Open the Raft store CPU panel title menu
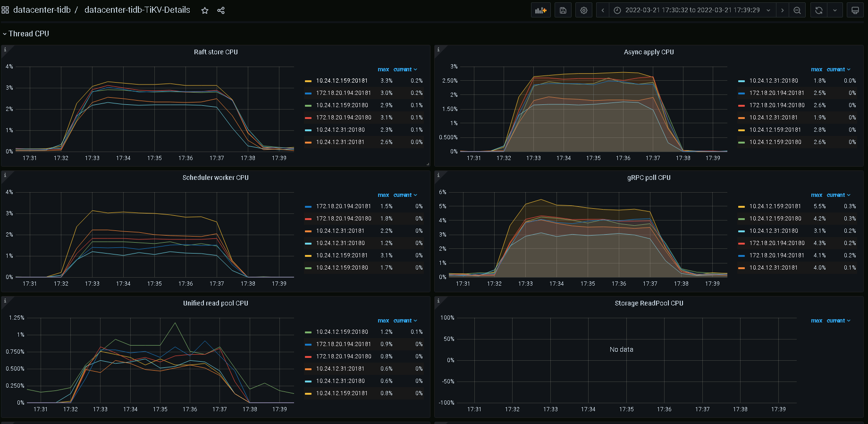Viewport: 868px width, 424px height. (216, 52)
